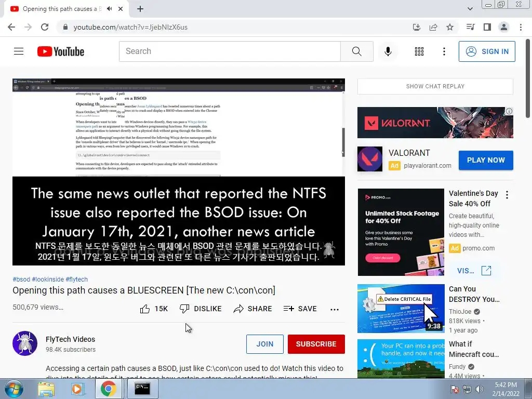The image size is (532, 399).
Task: Open the media control queue icon
Action: pyautogui.click(x=471, y=27)
